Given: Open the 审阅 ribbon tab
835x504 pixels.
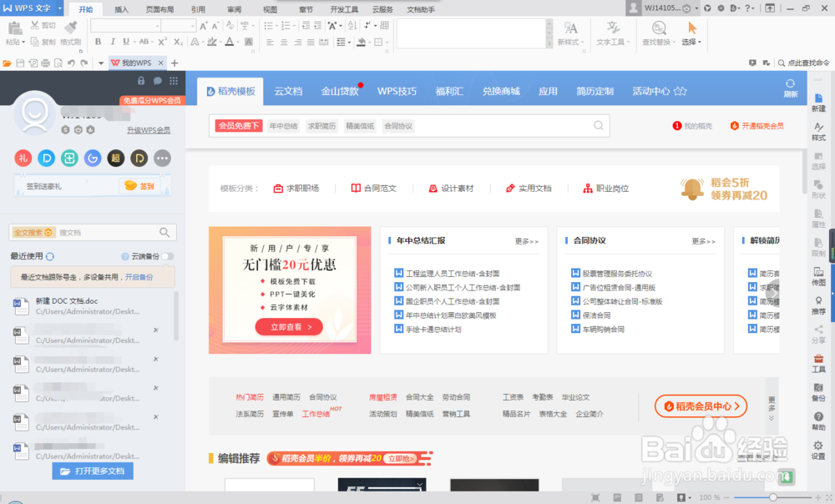Looking at the screenshot, I should [x=235, y=9].
